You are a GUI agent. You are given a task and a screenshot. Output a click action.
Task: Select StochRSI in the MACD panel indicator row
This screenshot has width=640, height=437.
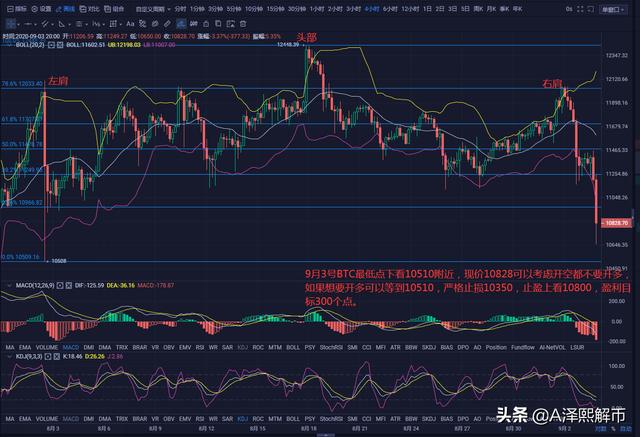331,347
